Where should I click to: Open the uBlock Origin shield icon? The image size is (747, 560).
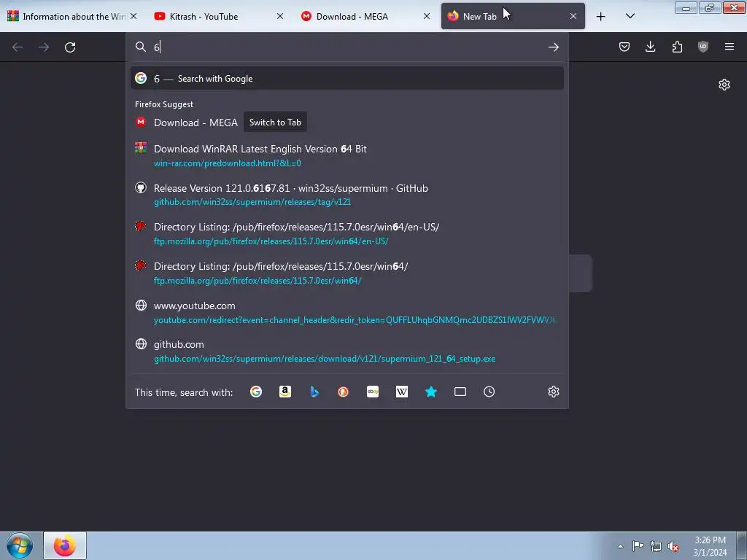pos(703,47)
